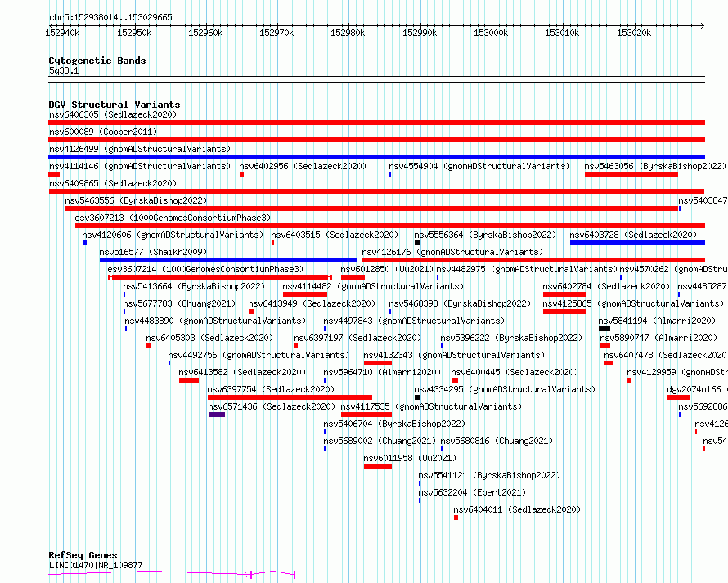Click nsv5468393 (ByrskaBishop2022) label
Viewport: 728px width, 583px height.
pyautogui.click(x=460, y=303)
